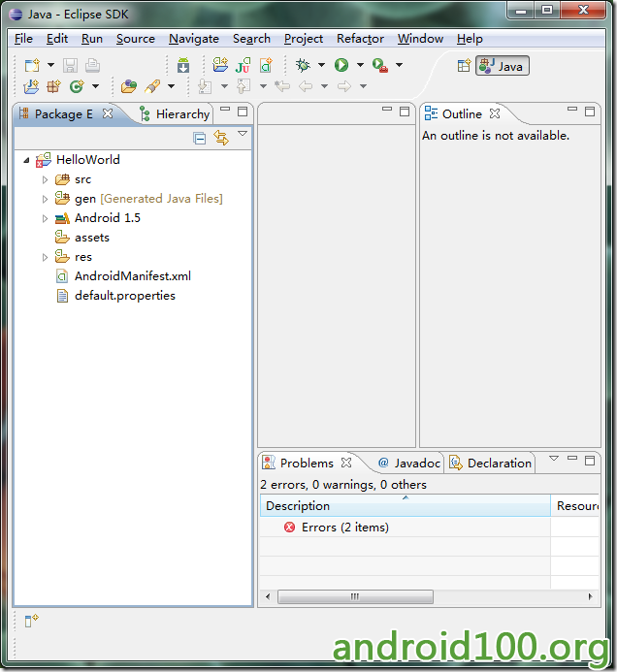Click the New wizard toolbar icon
This screenshot has width=617, height=672.
pyautogui.click(x=32, y=65)
